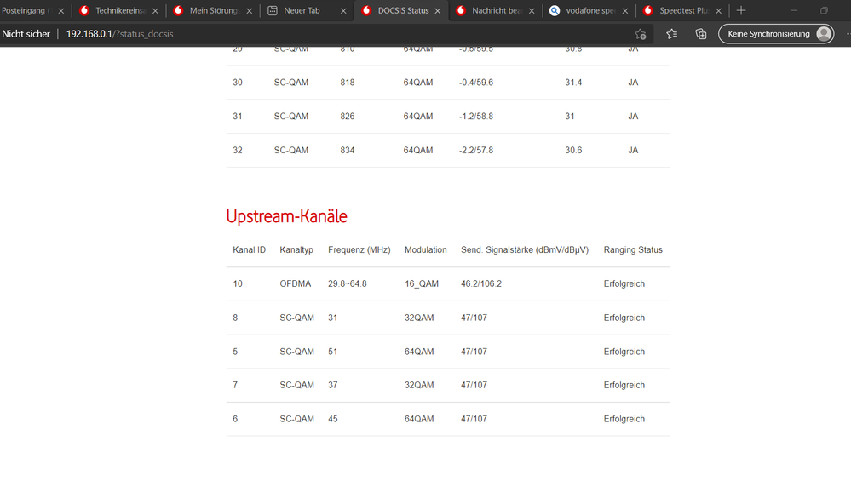Open the Favorites list
This screenshot has width=851, height=504.
pos(671,34)
